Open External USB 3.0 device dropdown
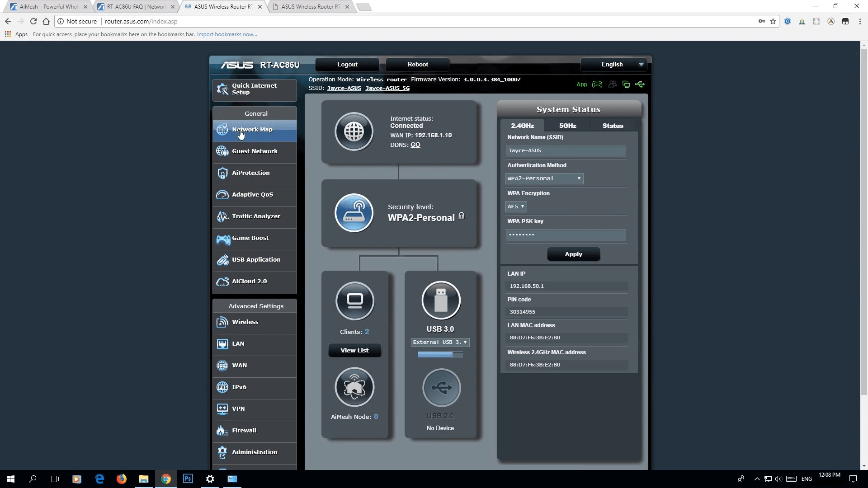The height and width of the screenshot is (488, 868). point(440,343)
